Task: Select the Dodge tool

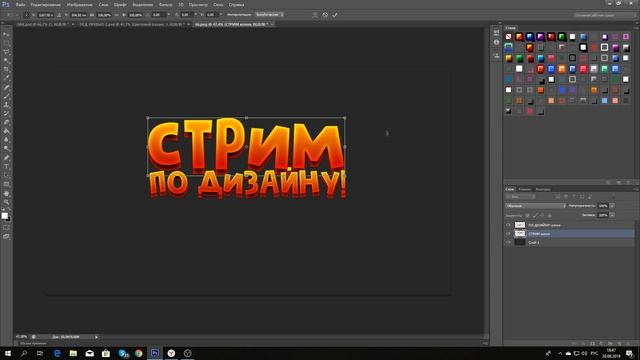Action: [6, 149]
